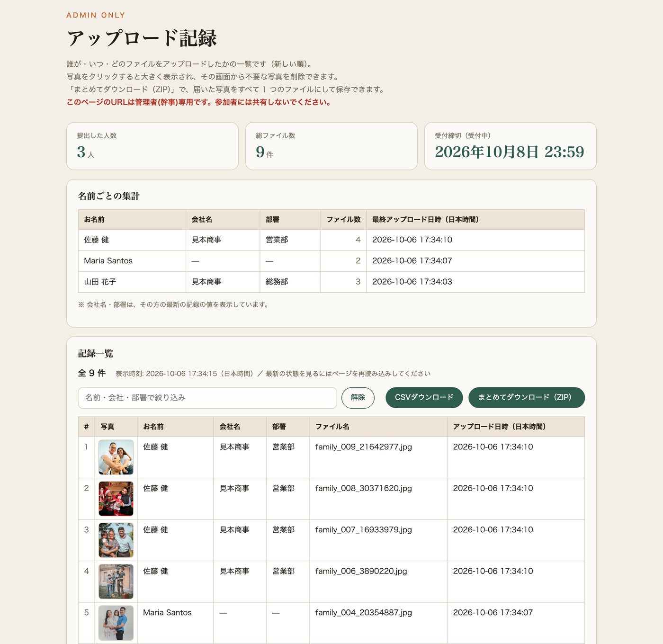Open photo thumbnail for family_008_30371620.jpg
Viewport: 663px width, 644px height.
tap(116, 499)
